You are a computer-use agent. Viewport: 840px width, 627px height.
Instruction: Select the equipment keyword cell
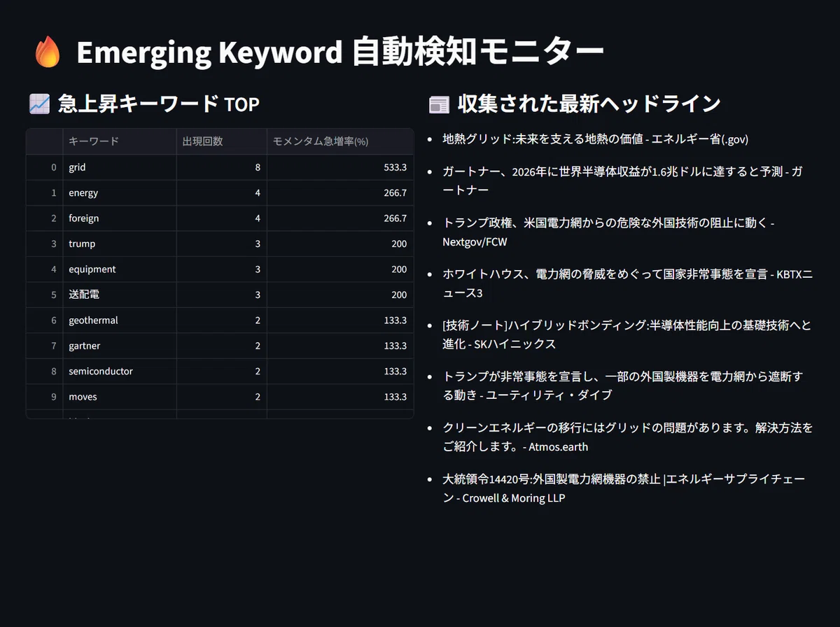click(x=120, y=269)
